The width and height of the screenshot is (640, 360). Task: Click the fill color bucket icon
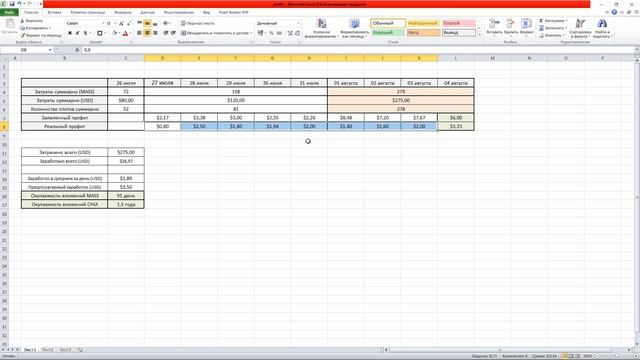coord(115,33)
